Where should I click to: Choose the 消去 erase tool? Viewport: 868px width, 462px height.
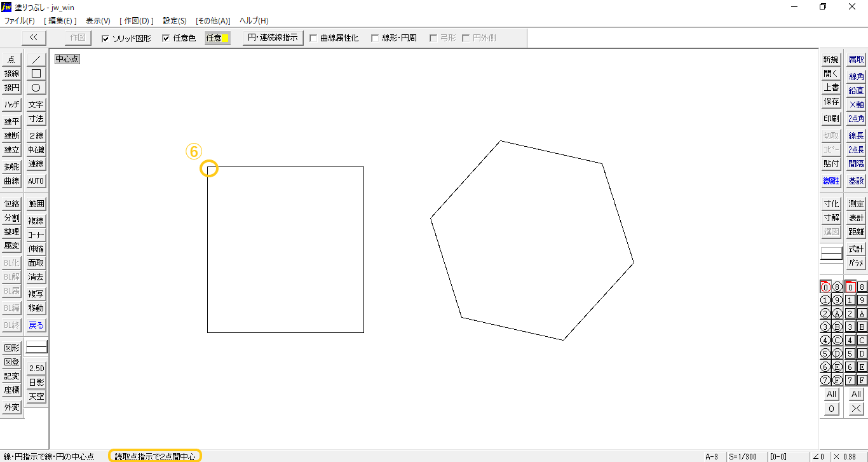[36, 277]
